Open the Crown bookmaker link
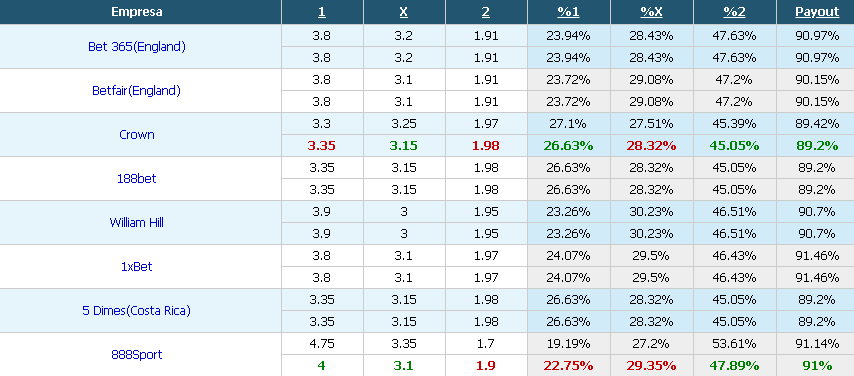The height and width of the screenshot is (376, 854). tap(137, 135)
